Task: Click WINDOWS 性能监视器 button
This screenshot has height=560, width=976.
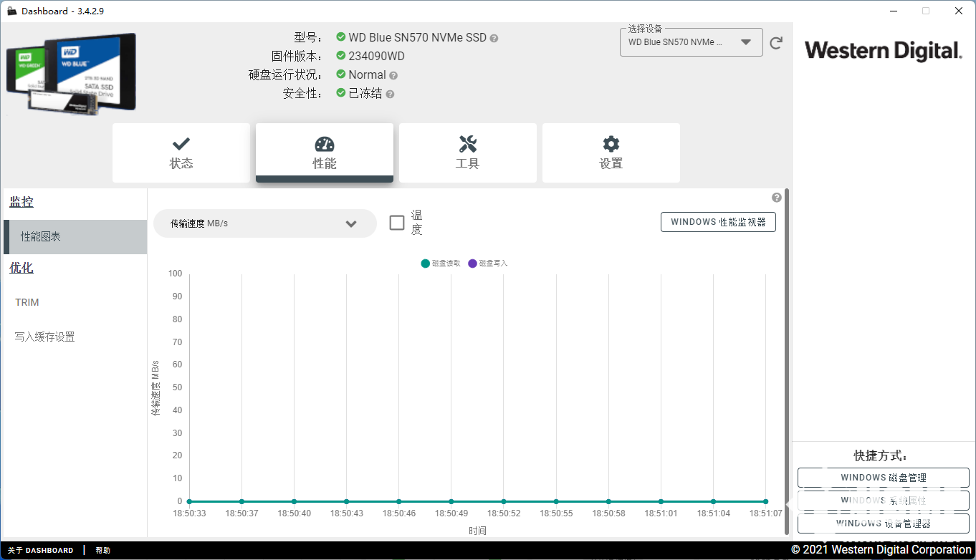Action: click(x=718, y=222)
